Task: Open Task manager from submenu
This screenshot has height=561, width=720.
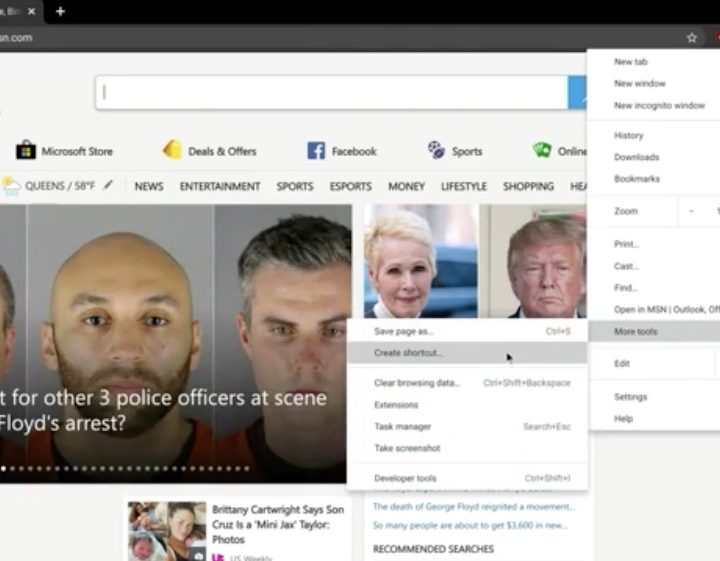Action: (x=467, y=426)
